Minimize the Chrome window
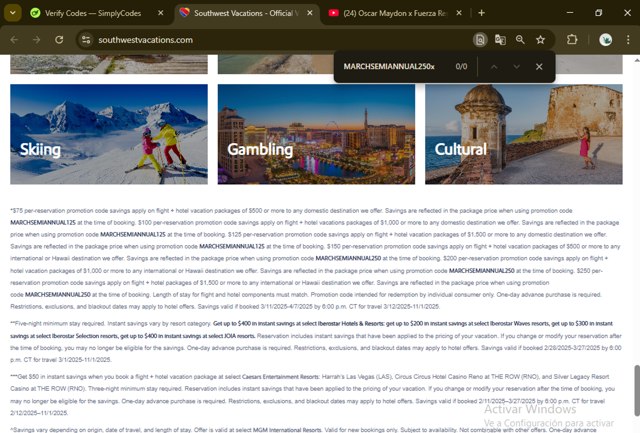The height and width of the screenshot is (433, 640). pyautogui.click(x=570, y=13)
